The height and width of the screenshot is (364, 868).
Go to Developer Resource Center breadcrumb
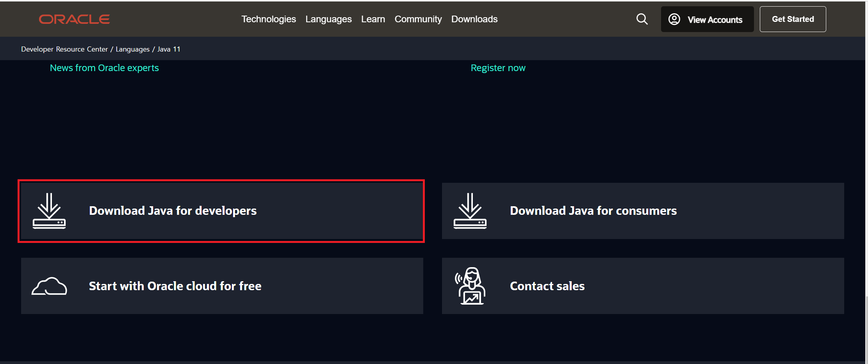pos(64,49)
